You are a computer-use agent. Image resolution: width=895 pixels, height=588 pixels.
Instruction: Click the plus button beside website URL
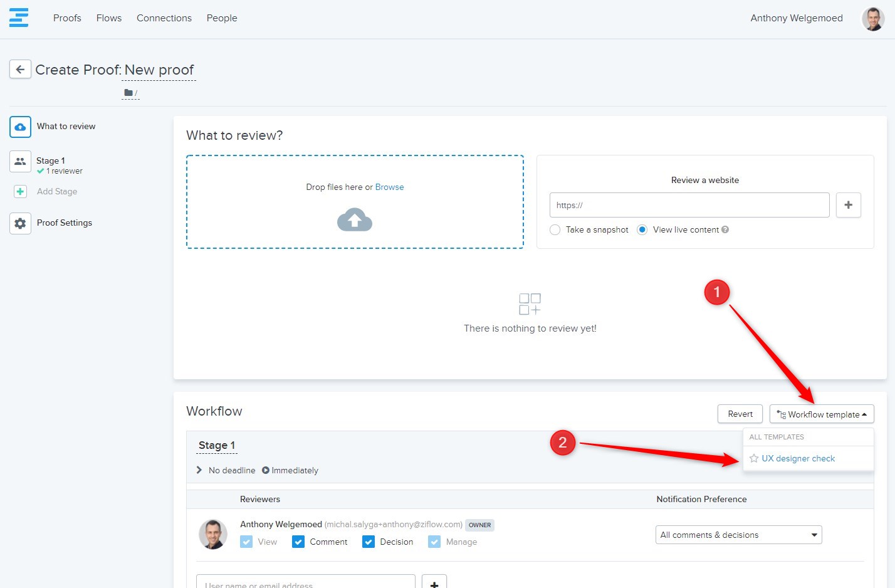click(x=848, y=205)
